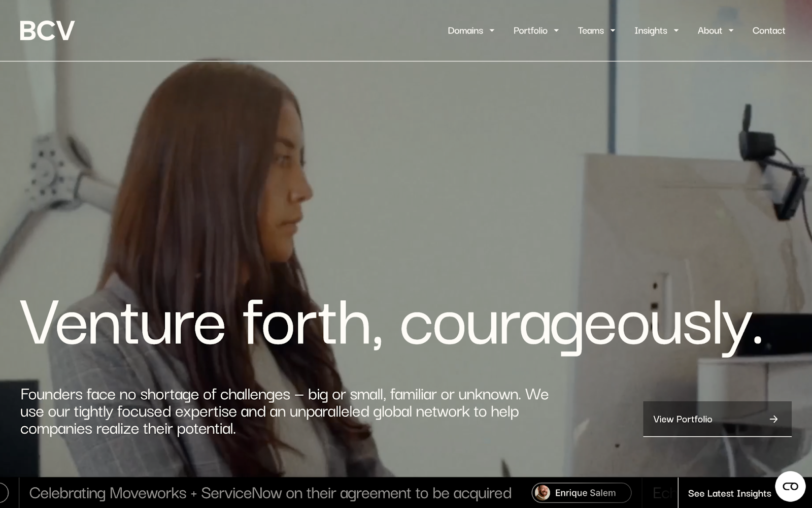Click the BCV logo
Viewport: 812px width, 508px height.
coord(47,30)
